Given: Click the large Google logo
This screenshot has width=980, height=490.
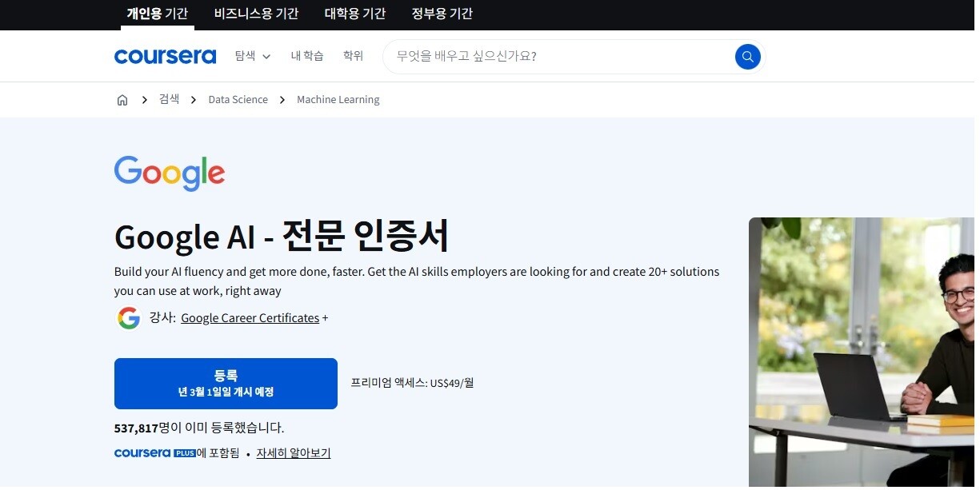Looking at the screenshot, I should [170, 173].
